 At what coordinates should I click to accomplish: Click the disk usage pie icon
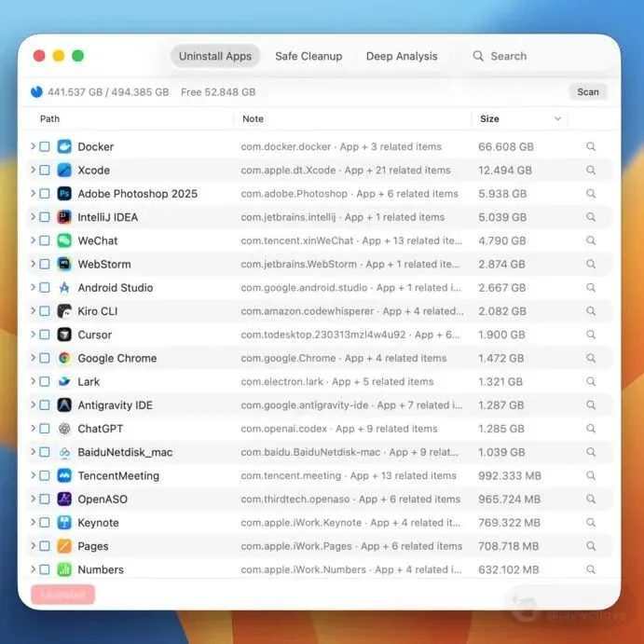pos(36,91)
